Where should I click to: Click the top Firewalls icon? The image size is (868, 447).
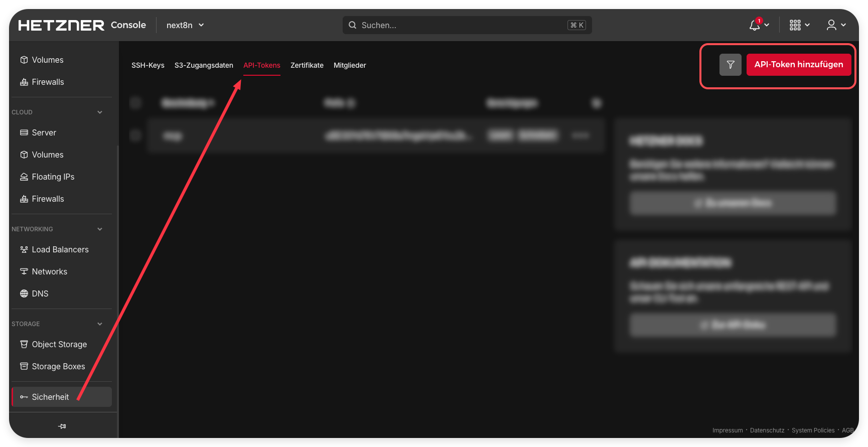24,82
